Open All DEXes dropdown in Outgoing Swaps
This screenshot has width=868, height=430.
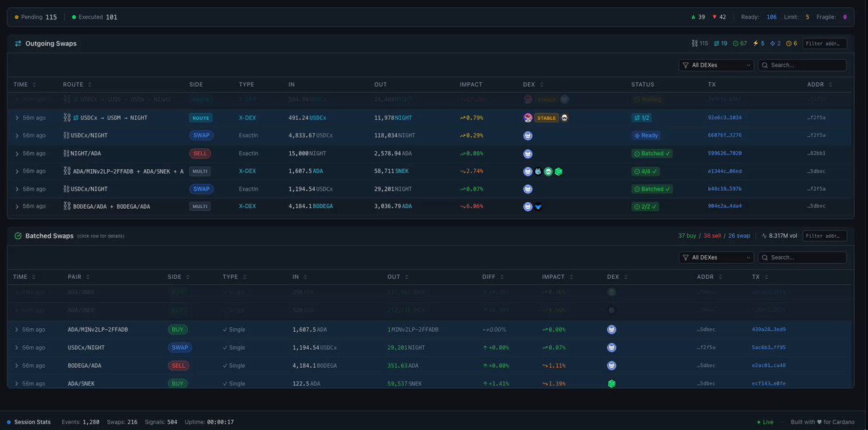coord(716,65)
